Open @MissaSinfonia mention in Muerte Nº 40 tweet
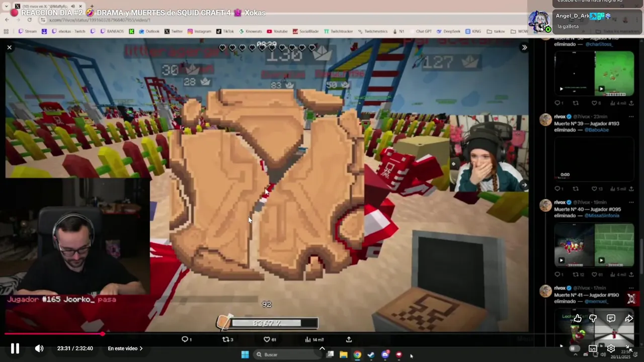This screenshot has height=362, width=644. coord(602,216)
